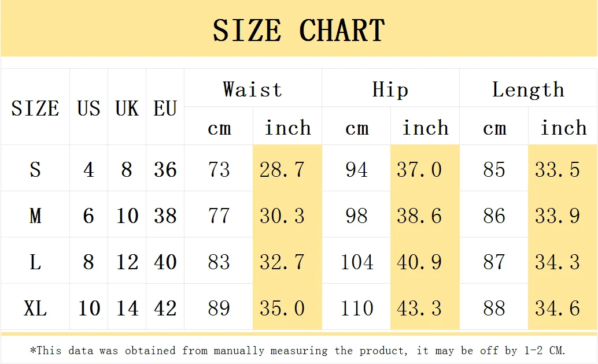Viewport: 598px width, 364px height.
Task: Click the Hip column header
Action: point(390,90)
